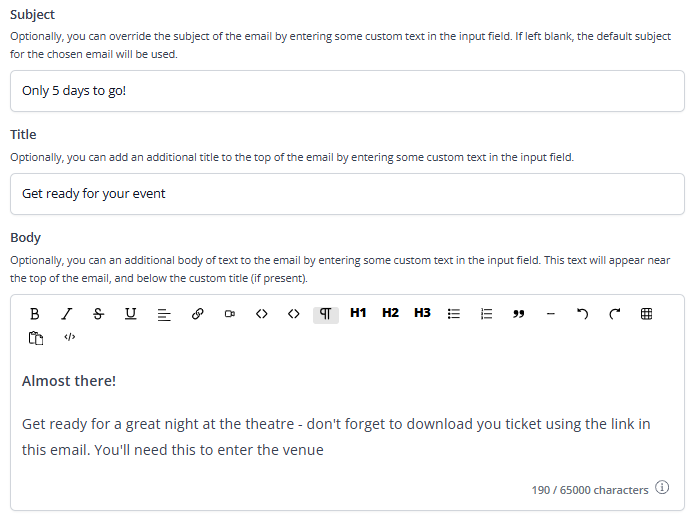This screenshot has width=695, height=521.
Task: Toggle strikethrough formatting
Action: click(98, 313)
